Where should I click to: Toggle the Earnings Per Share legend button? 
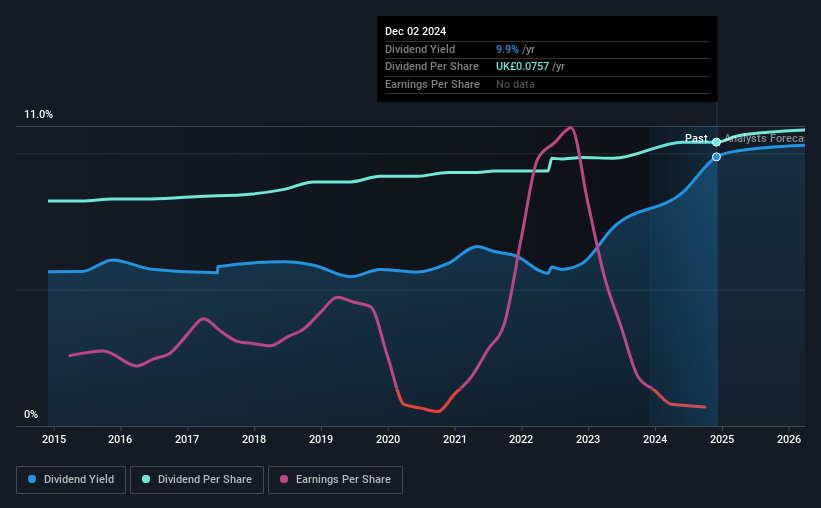[335, 479]
